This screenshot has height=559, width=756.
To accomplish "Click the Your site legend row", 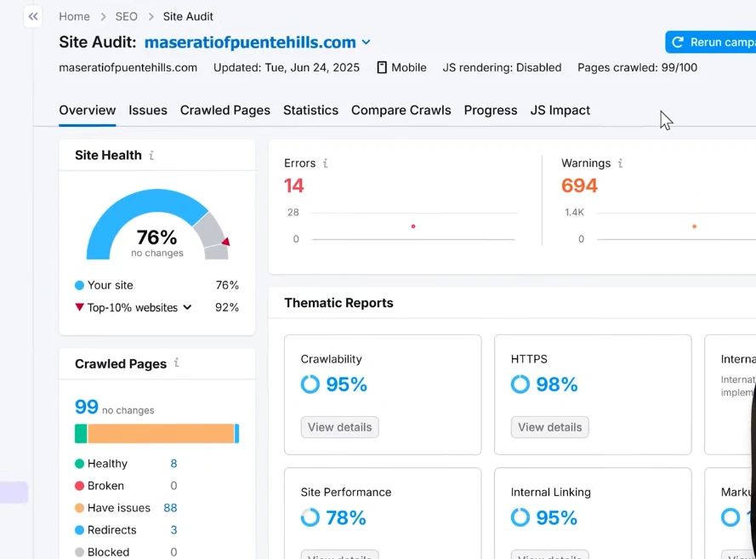I will tap(156, 285).
